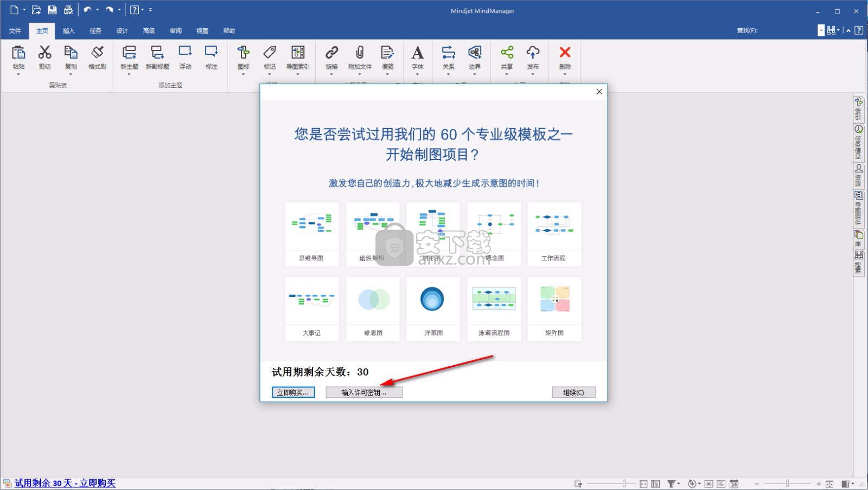Switch to the Design (设计) ribbon tab
Screen dimensions: 868x490
click(122, 31)
